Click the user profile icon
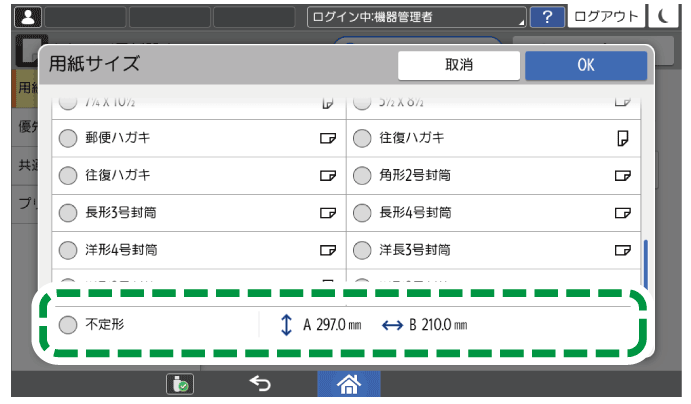The width and height of the screenshot is (691, 404). pyautogui.click(x=28, y=17)
